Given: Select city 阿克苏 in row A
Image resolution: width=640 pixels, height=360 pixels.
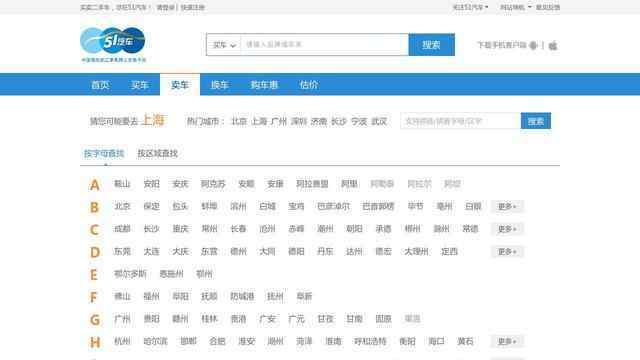Looking at the screenshot, I should click(213, 184).
